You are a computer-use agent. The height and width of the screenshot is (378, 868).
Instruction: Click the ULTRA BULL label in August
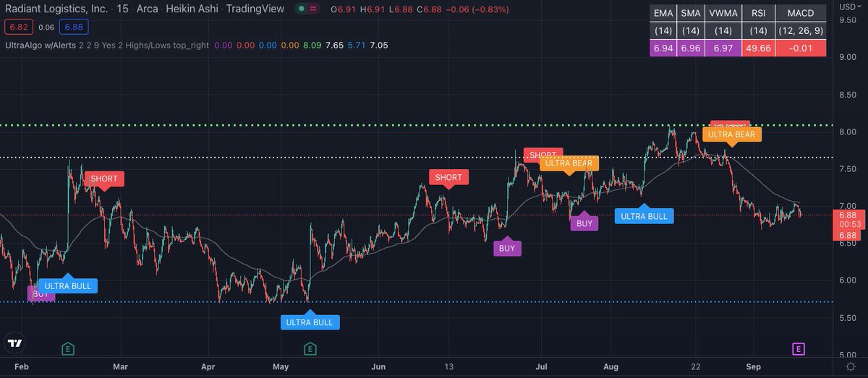click(x=644, y=215)
